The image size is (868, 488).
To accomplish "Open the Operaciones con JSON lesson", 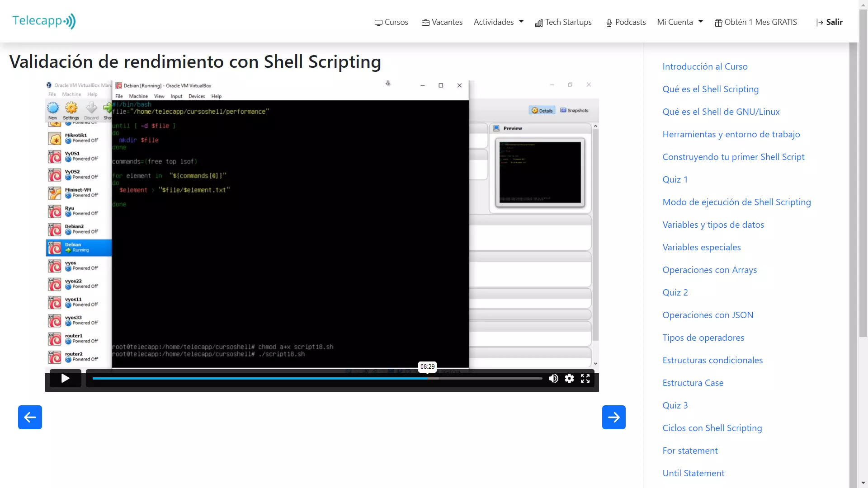I will point(708,315).
